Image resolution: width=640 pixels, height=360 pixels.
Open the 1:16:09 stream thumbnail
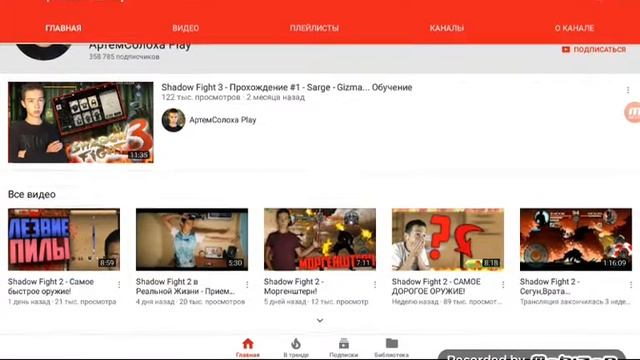(576, 240)
